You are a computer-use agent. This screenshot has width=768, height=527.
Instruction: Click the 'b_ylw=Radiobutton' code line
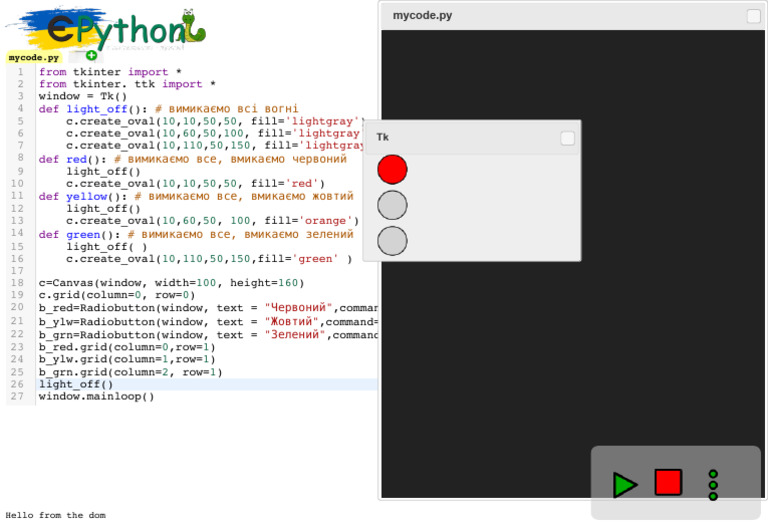(x=208, y=322)
